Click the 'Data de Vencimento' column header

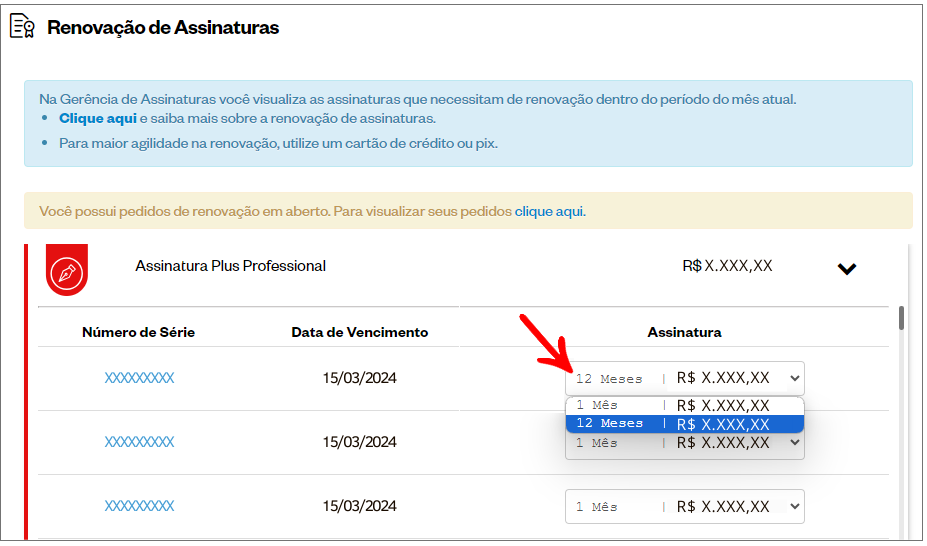pos(359,332)
